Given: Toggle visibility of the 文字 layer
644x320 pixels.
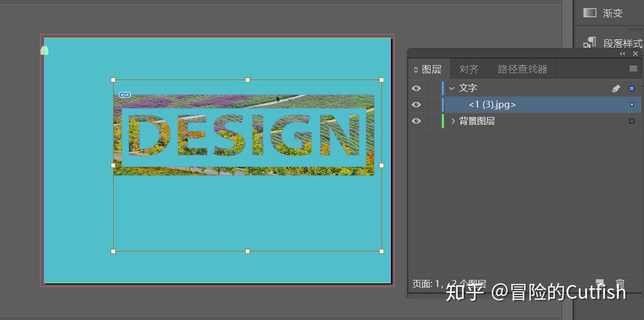Looking at the screenshot, I should click(416, 88).
